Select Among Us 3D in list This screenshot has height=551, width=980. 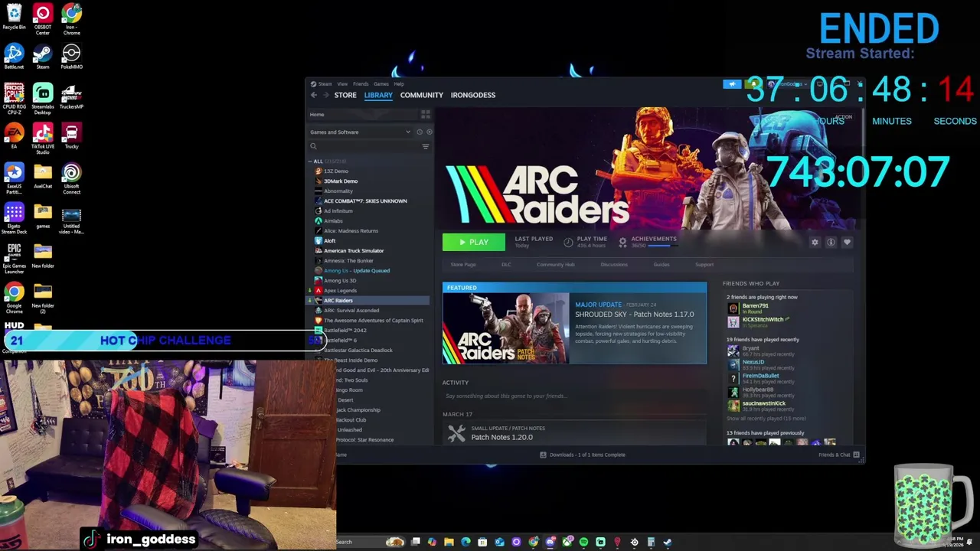[340, 280]
